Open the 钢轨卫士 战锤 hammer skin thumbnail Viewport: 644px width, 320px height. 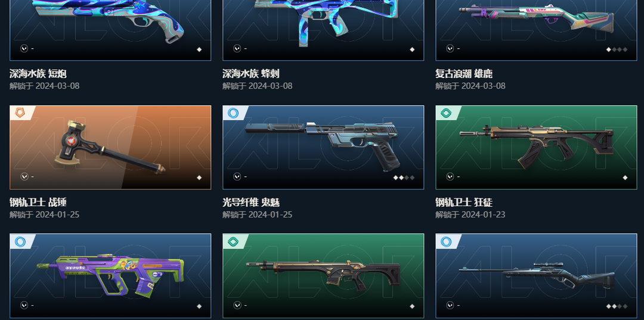click(110, 148)
